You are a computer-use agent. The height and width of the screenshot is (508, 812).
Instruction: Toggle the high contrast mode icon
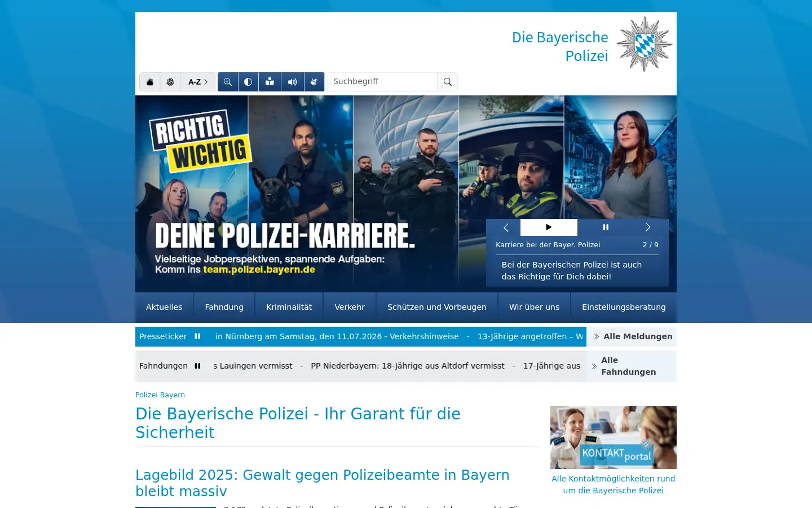(248, 82)
